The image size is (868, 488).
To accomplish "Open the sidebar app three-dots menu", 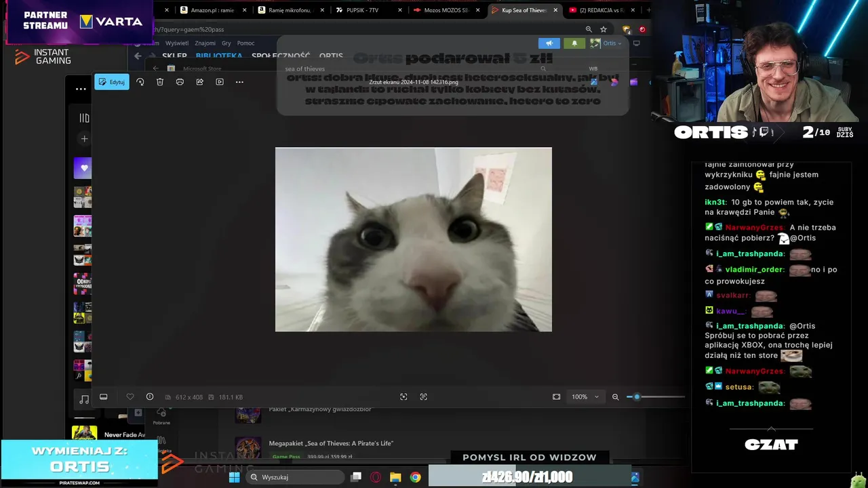I will click(81, 89).
